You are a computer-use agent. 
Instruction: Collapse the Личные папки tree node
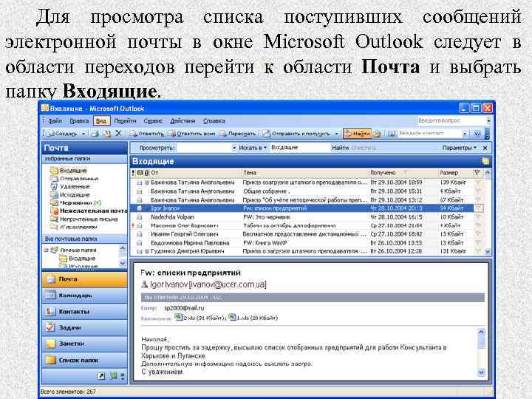tap(46, 250)
